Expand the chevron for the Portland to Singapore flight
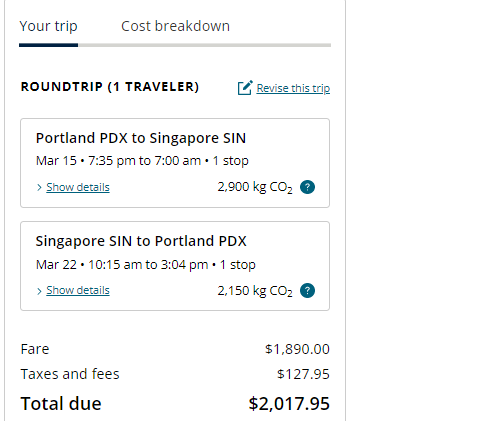Viewport: 501px width, 421px height. pyautogui.click(x=39, y=188)
